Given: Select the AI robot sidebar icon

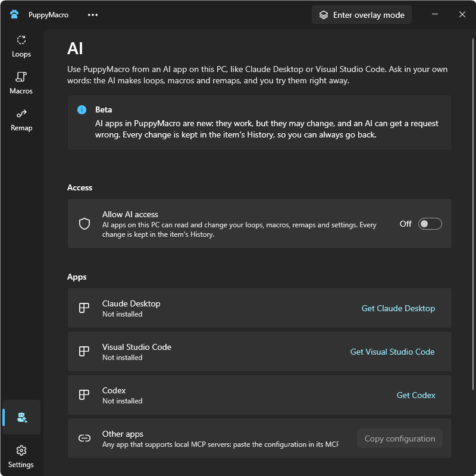Looking at the screenshot, I should pyautogui.click(x=21, y=417).
